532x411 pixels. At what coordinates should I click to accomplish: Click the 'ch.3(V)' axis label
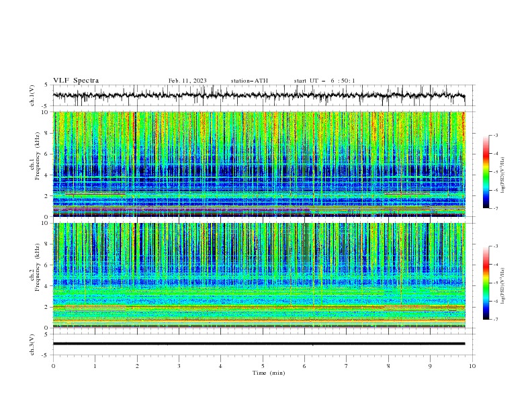(32, 345)
